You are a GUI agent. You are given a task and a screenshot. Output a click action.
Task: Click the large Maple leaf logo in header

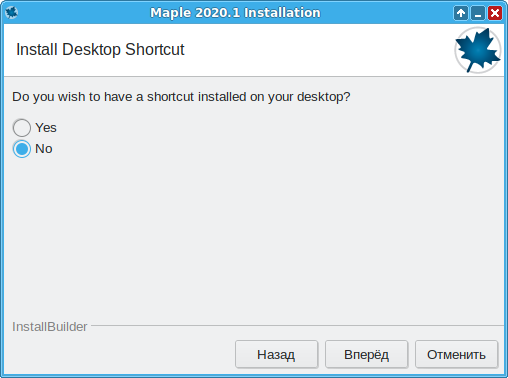click(478, 50)
